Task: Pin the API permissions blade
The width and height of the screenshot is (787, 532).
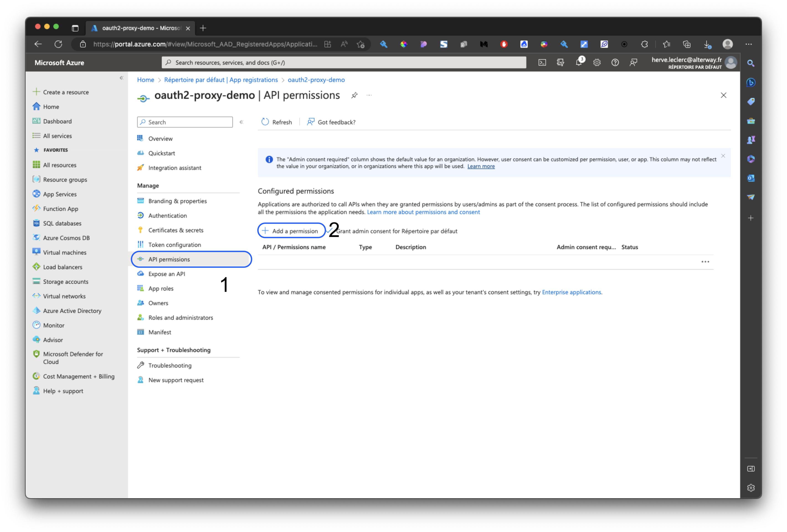Action: pyautogui.click(x=354, y=95)
